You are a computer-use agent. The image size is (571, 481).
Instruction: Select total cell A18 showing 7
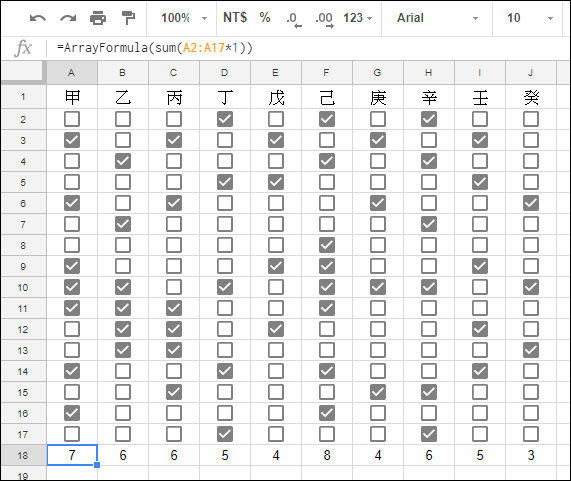72,455
